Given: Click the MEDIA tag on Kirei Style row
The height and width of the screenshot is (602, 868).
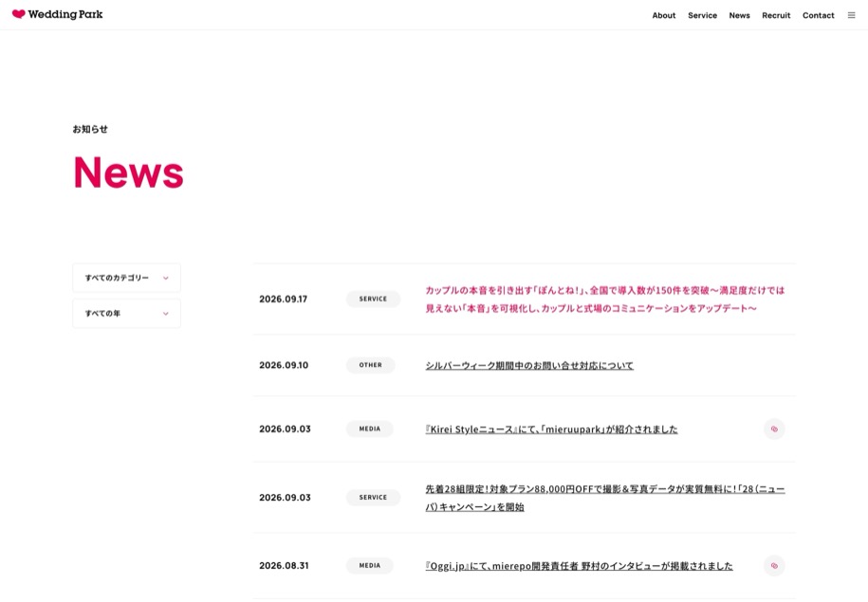Looking at the screenshot, I should [370, 429].
